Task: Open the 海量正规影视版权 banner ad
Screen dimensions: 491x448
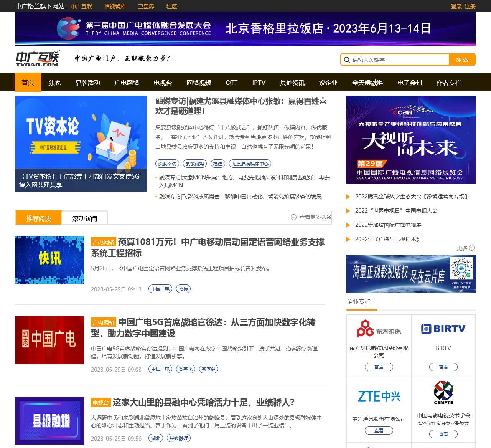Action: point(411,274)
